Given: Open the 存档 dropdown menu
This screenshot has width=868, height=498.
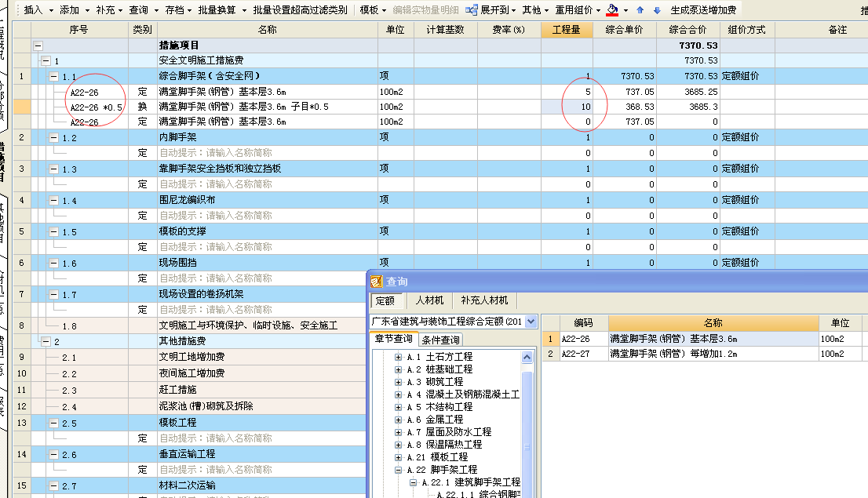Looking at the screenshot, I should click(178, 10).
